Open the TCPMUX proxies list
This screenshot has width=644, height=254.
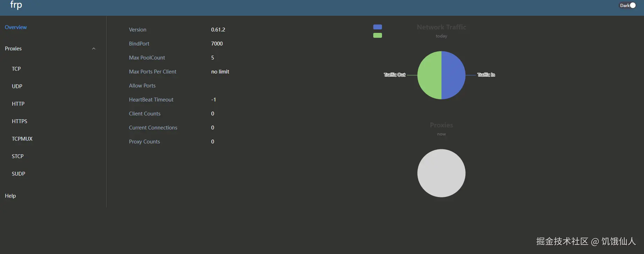click(22, 139)
